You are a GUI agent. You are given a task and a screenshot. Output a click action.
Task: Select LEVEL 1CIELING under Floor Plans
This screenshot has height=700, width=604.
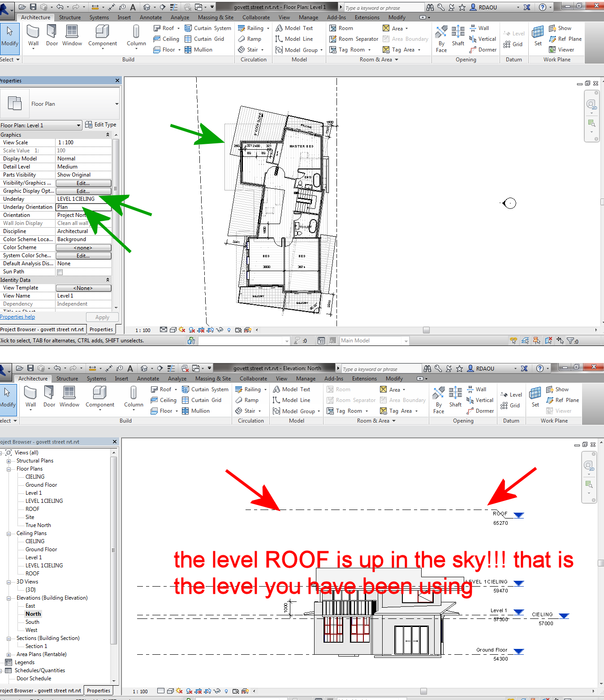click(x=44, y=501)
